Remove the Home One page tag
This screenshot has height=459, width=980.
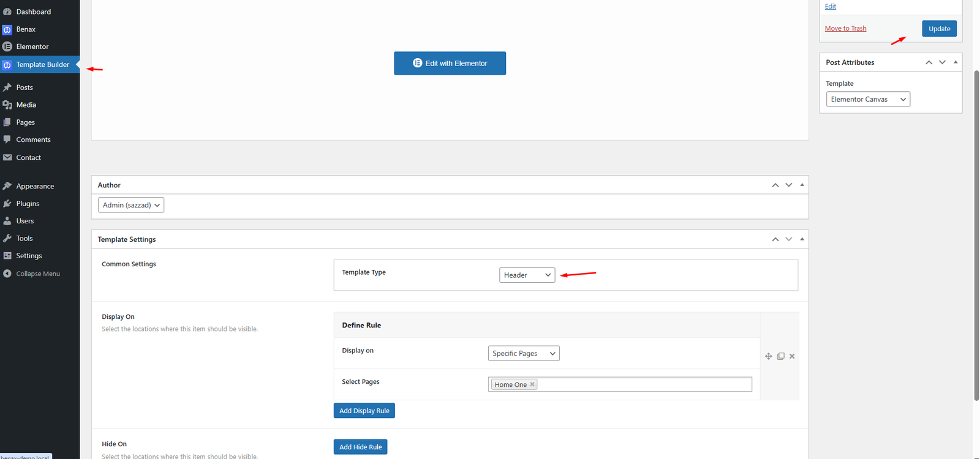tap(532, 384)
